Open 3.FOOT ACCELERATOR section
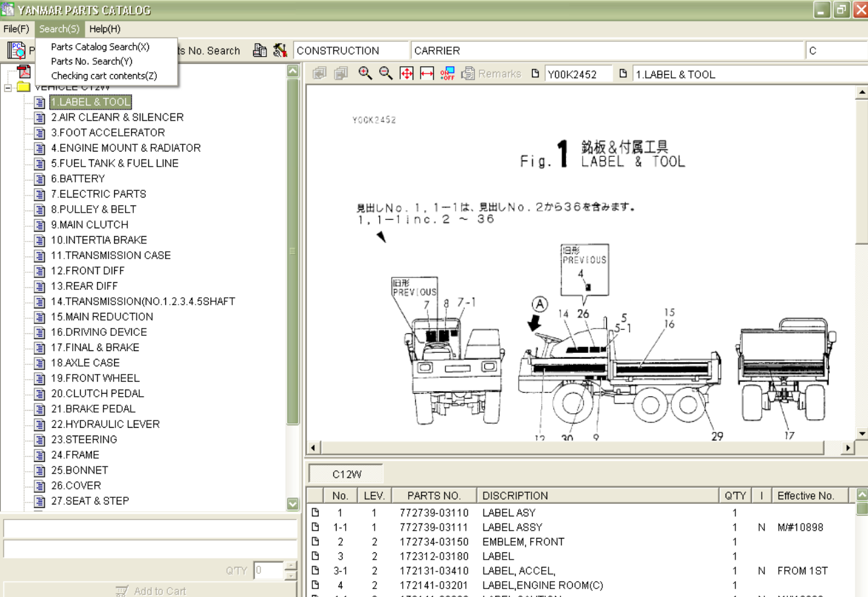This screenshot has width=868, height=597. click(x=108, y=133)
